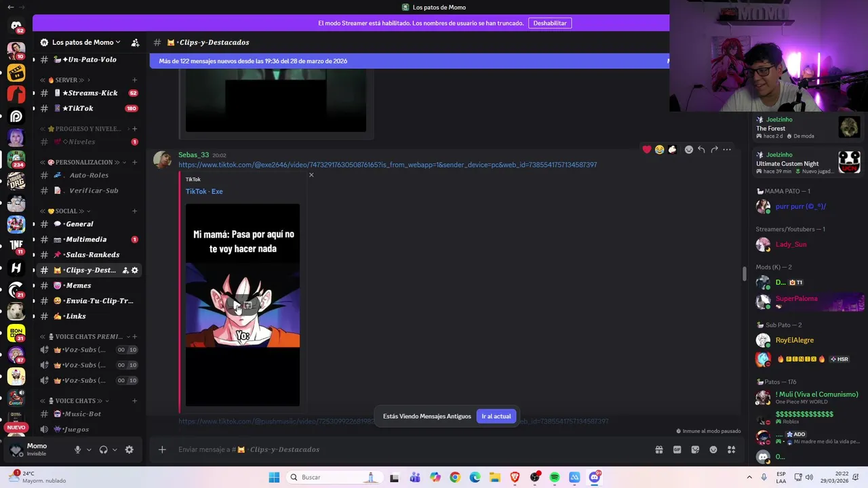Screen dimensions: 868x488
Task: Open the GIF picker
Action: pyautogui.click(x=677, y=449)
